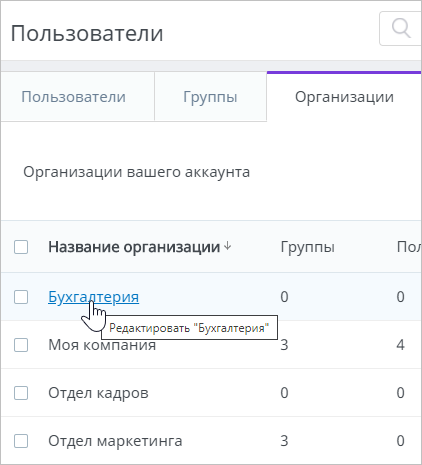Check the Моя компания row checkbox

pos(21,345)
